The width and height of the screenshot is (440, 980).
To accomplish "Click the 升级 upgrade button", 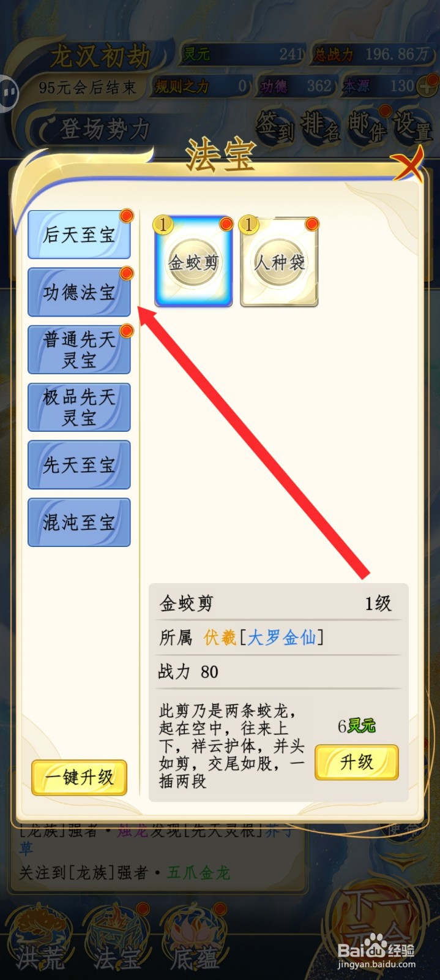I will point(357,762).
